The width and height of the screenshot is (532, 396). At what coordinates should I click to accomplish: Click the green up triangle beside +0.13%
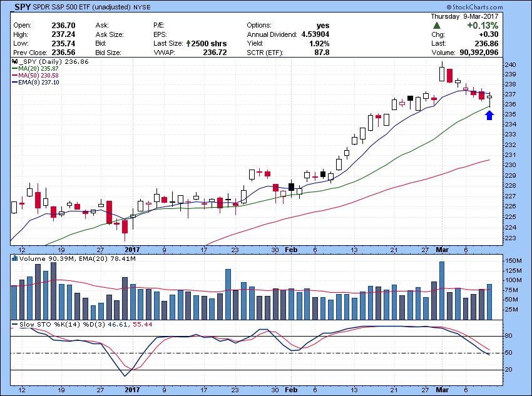point(437,26)
